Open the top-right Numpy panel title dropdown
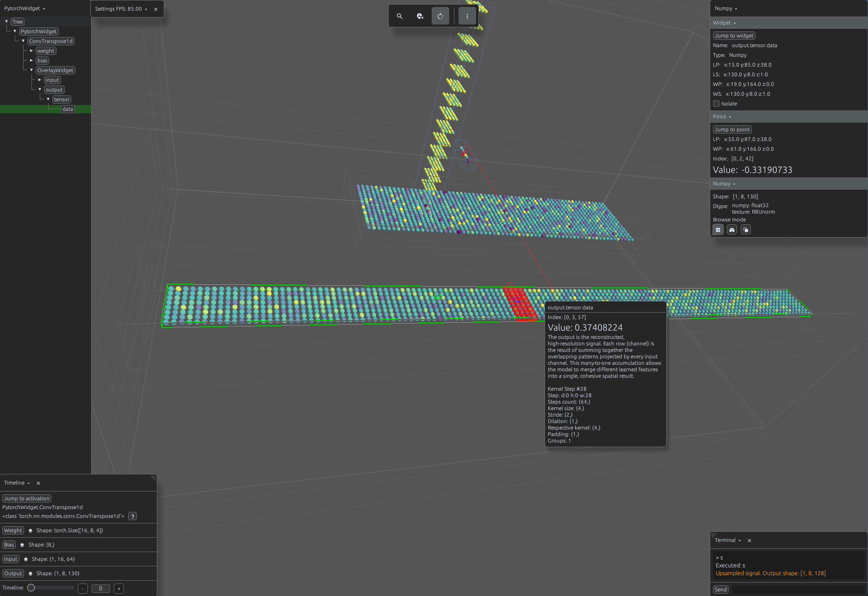The width and height of the screenshot is (868, 596). click(x=726, y=9)
